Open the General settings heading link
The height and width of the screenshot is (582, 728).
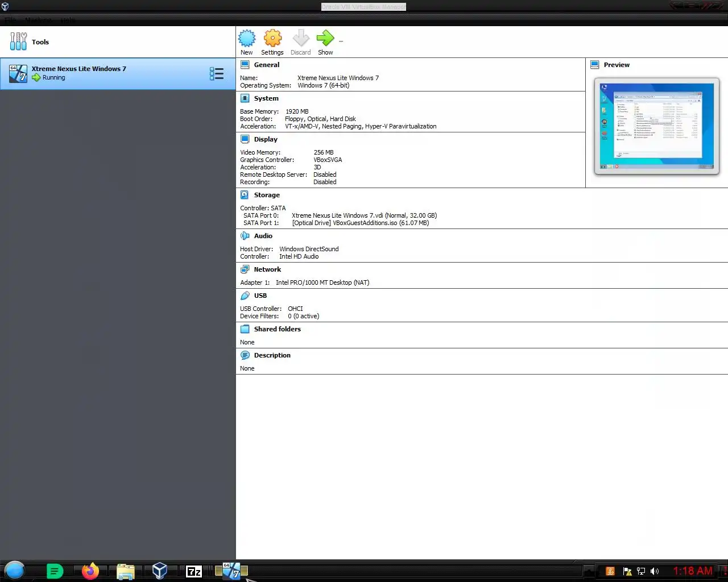click(267, 65)
